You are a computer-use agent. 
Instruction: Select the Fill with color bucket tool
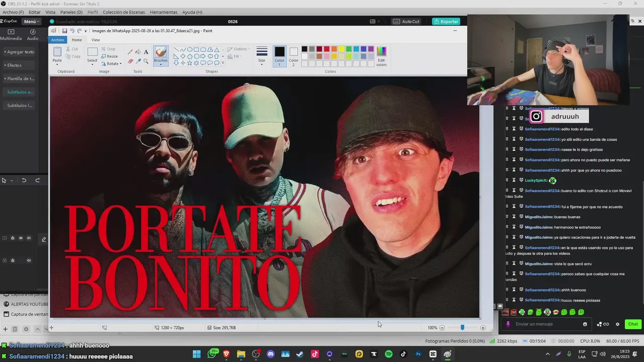[138, 52]
